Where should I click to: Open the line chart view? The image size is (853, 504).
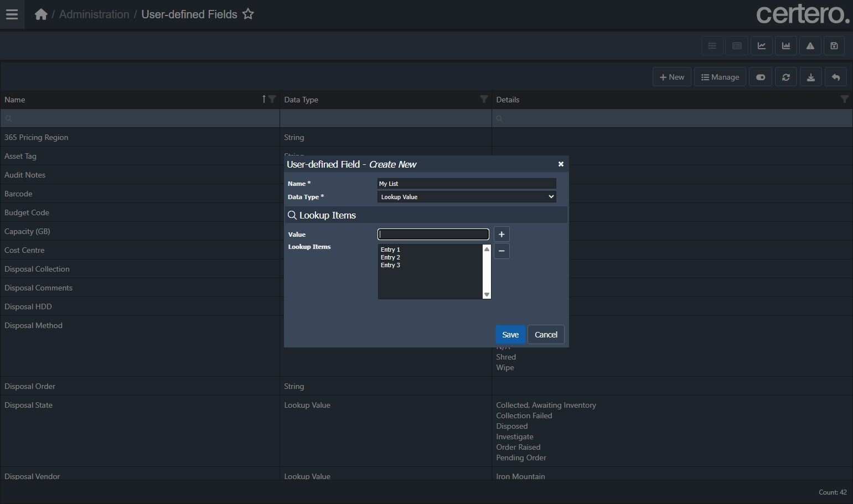click(761, 46)
